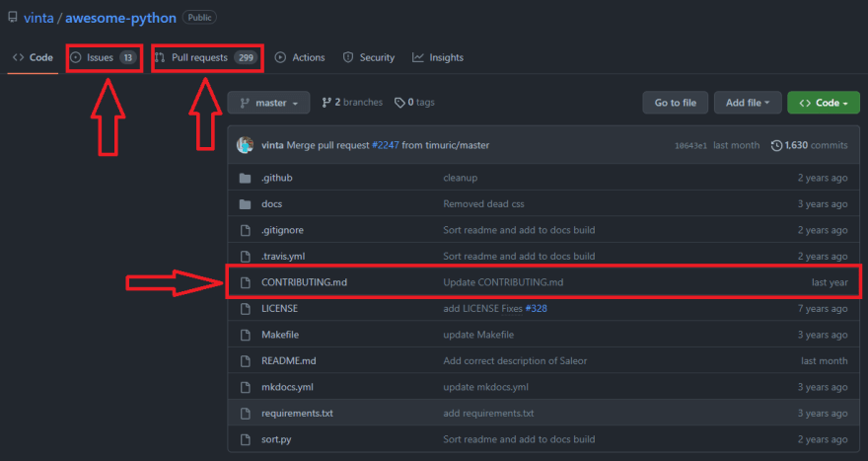
Task: Click 'Update CONTRIBUTING.md' commit message
Action: 503,282
